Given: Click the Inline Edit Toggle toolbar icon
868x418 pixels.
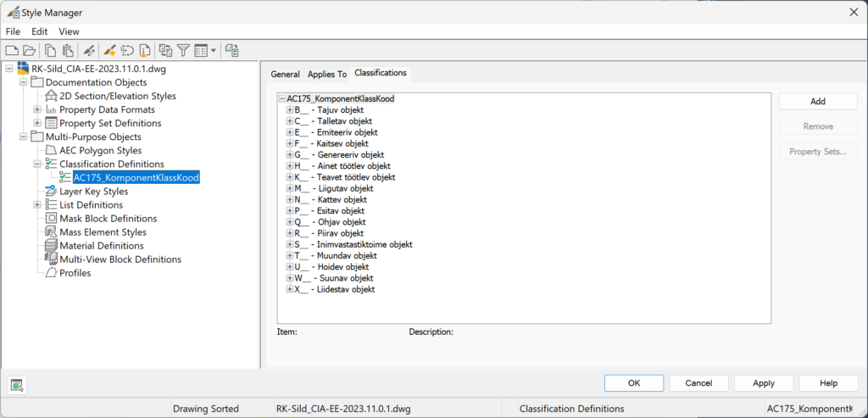Looking at the screenshot, I should coord(232,51).
